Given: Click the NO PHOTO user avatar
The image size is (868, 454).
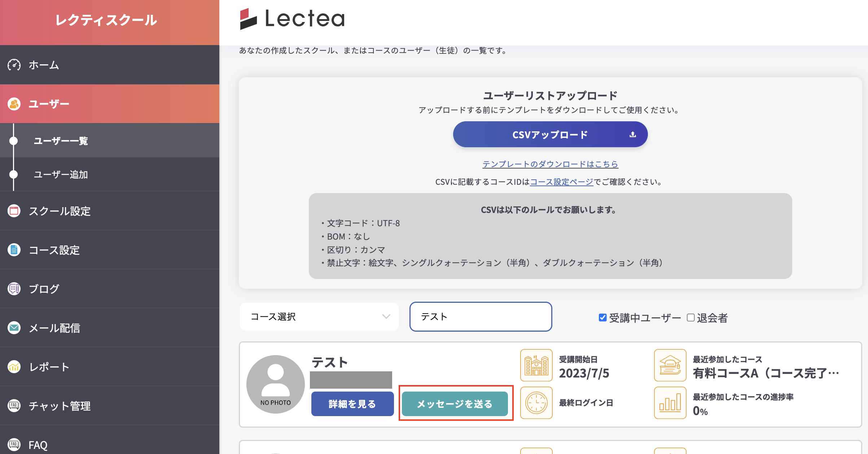Looking at the screenshot, I should [x=276, y=384].
